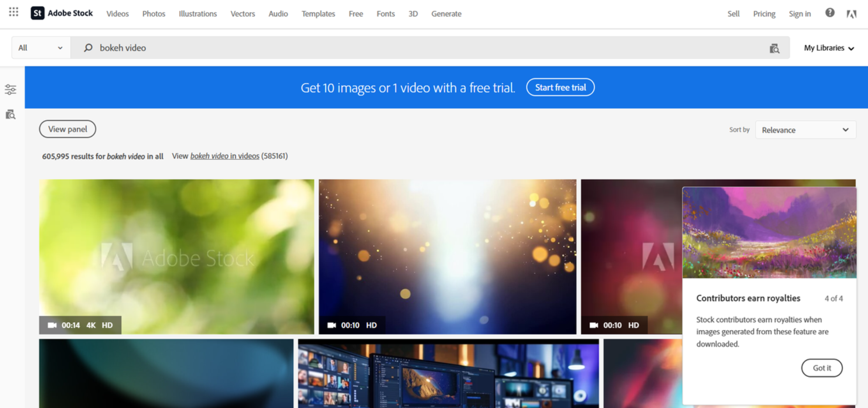Image resolution: width=868 pixels, height=408 pixels.
Task: Click the Start free trial button
Action: click(x=560, y=87)
